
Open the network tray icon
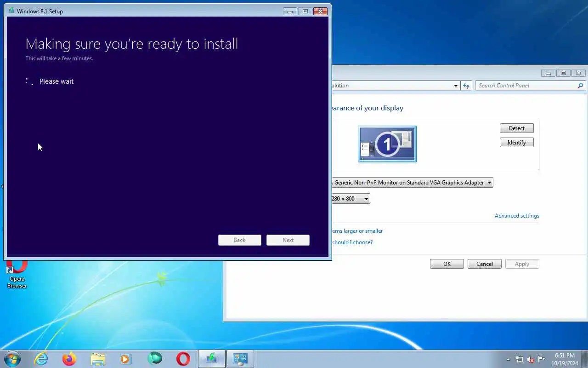(520, 359)
